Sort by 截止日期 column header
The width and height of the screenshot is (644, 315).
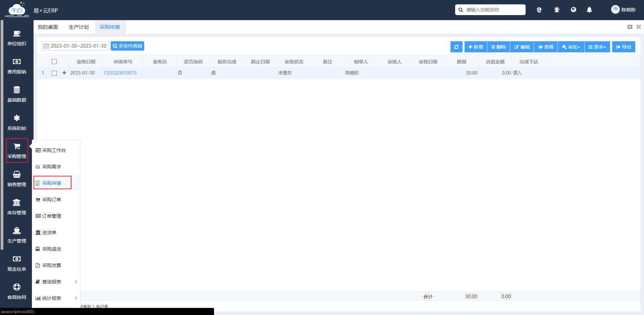click(260, 62)
